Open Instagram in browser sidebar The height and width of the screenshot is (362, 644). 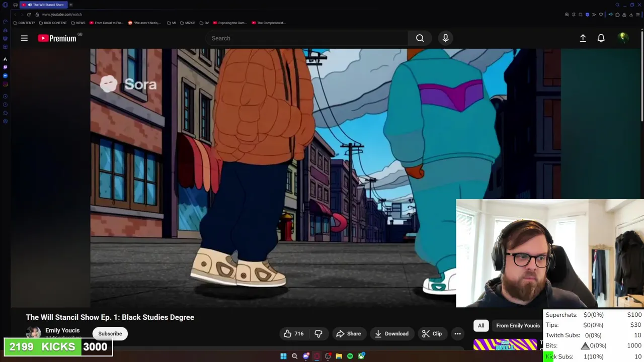5,84
